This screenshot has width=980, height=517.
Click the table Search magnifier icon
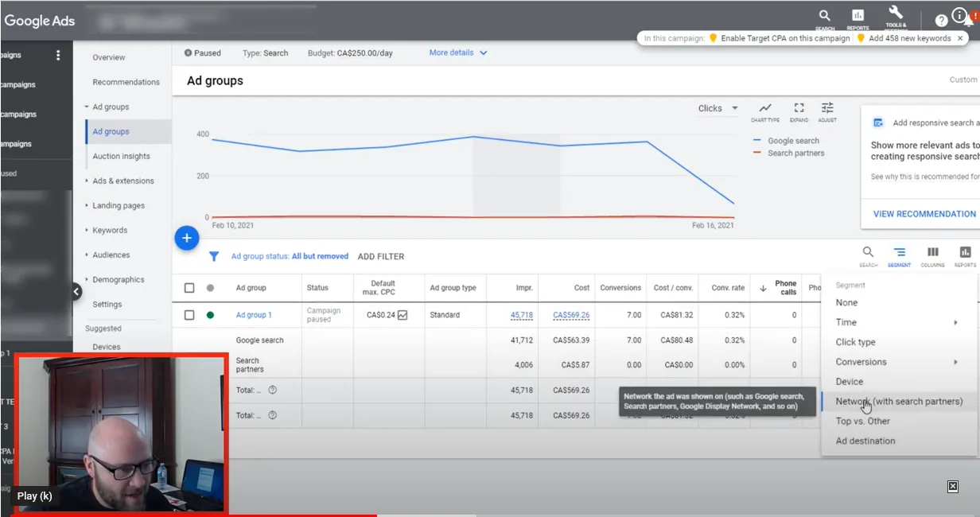[x=868, y=256]
